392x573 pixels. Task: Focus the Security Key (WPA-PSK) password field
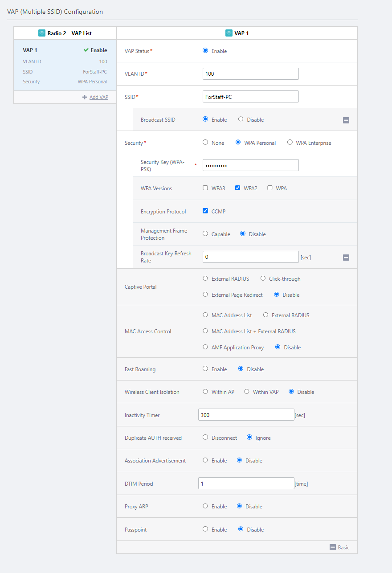coord(250,165)
